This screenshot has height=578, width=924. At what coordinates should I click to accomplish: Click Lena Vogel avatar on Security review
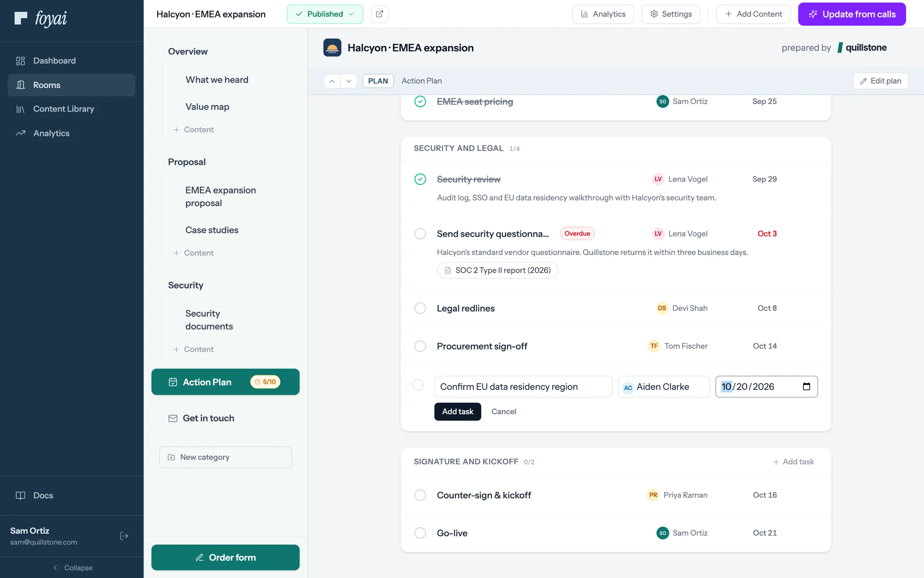pos(658,179)
